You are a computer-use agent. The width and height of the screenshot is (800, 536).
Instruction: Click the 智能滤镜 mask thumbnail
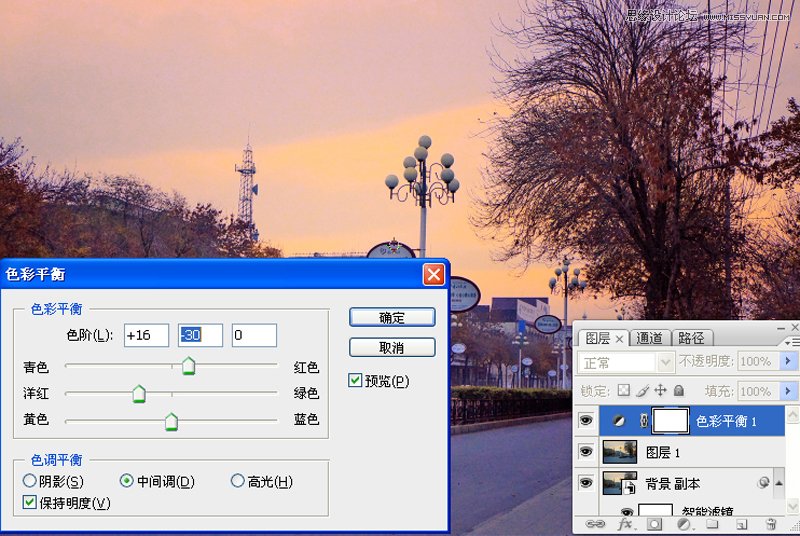(656, 509)
